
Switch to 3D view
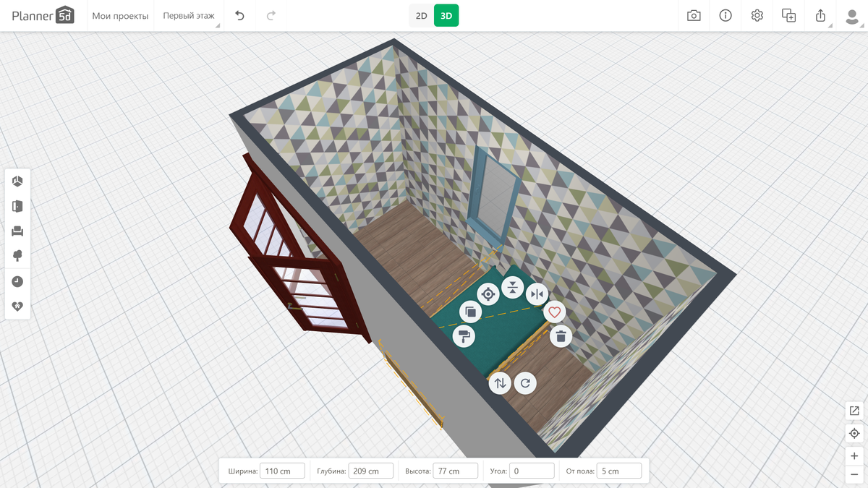446,15
